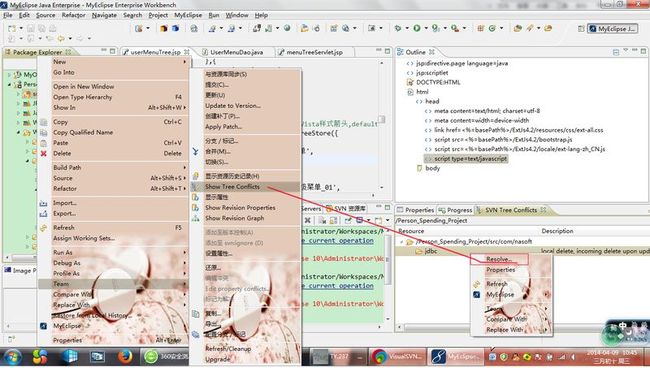Click the Open Perspective icon

[581, 29]
